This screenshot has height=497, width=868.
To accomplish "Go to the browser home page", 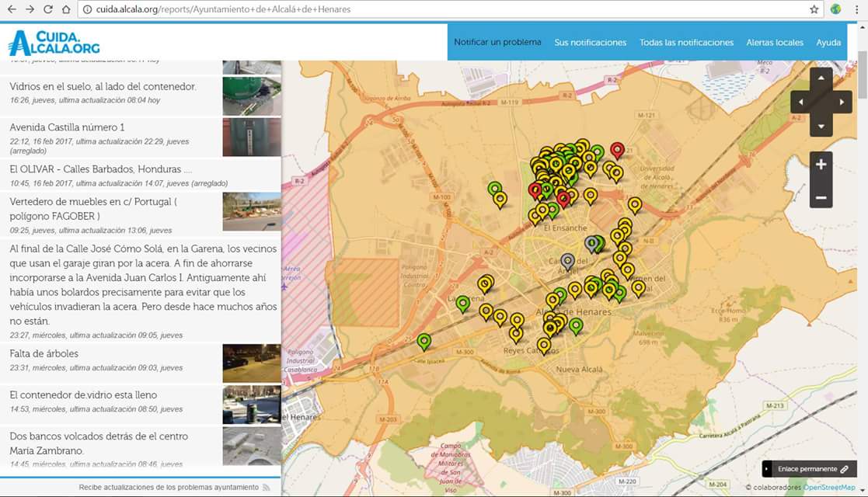I will pos(67,9).
